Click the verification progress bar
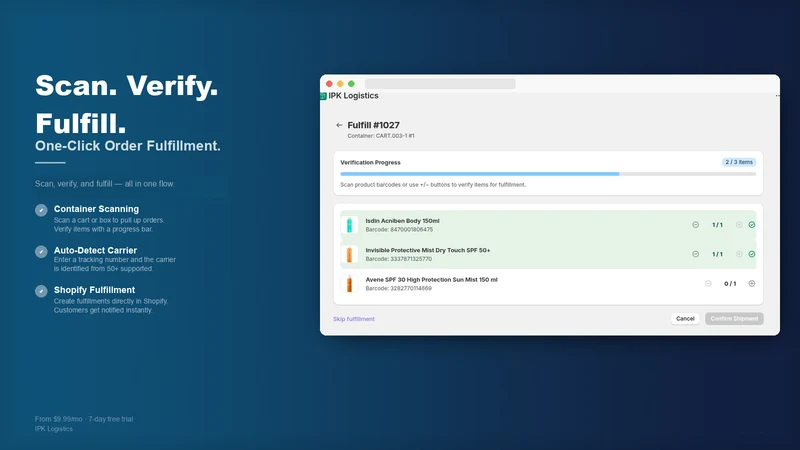The height and width of the screenshot is (450, 800). pos(548,174)
